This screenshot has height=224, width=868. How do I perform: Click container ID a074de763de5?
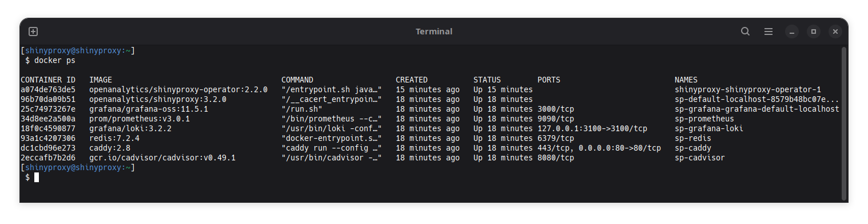pos(48,89)
